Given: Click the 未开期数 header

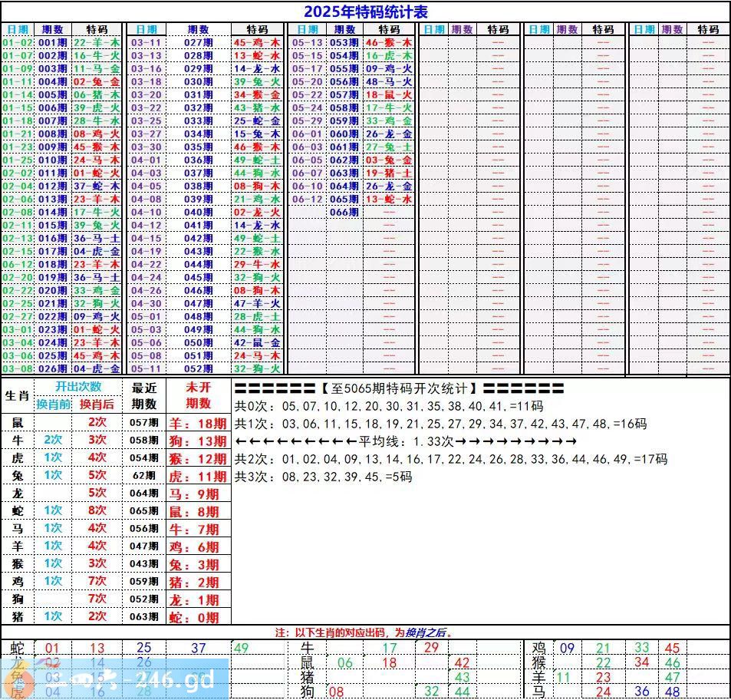Looking at the screenshot, I should point(198,396).
